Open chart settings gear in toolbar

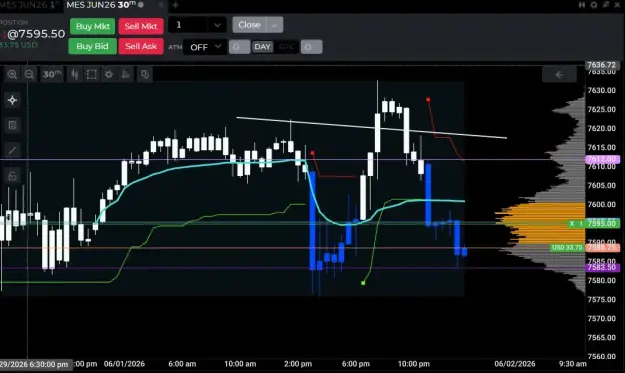[x=108, y=75]
